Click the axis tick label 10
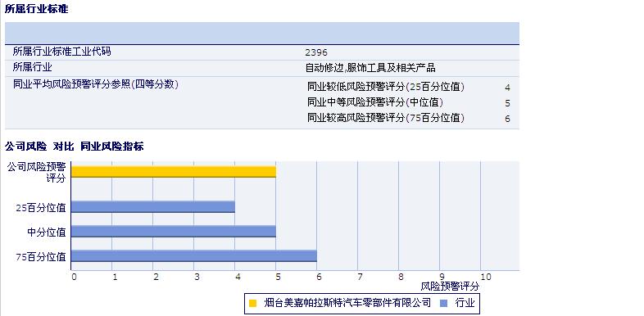Viewport: 644px width, 316px height. pyautogui.click(x=486, y=277)
